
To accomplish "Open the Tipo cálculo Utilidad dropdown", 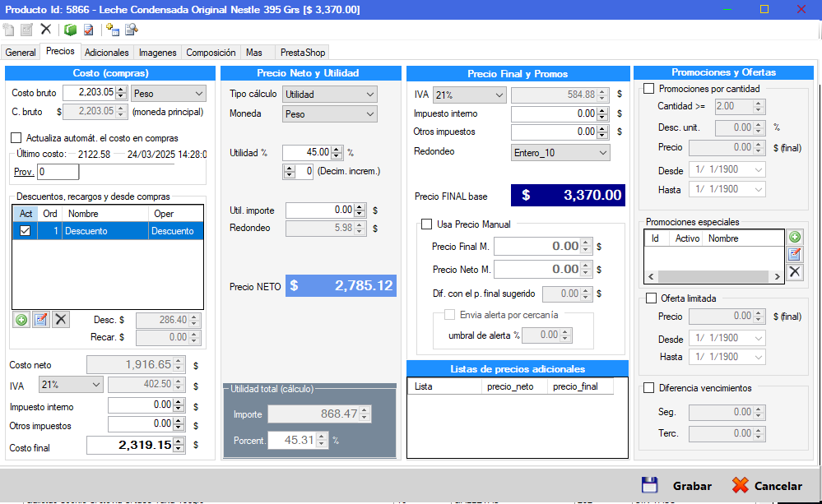I will click(330, 95).
